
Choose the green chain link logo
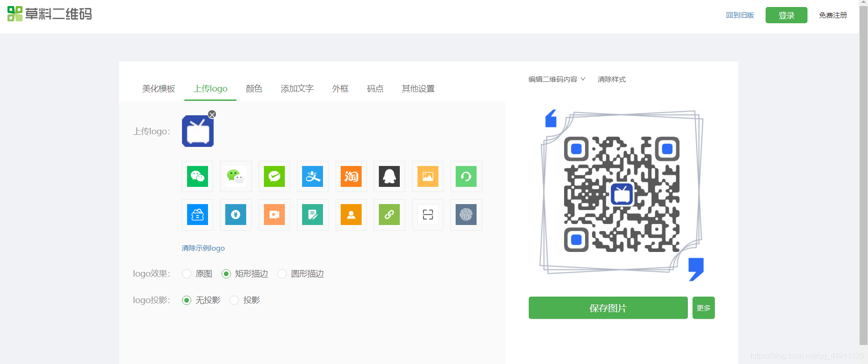tap(390, 215)
